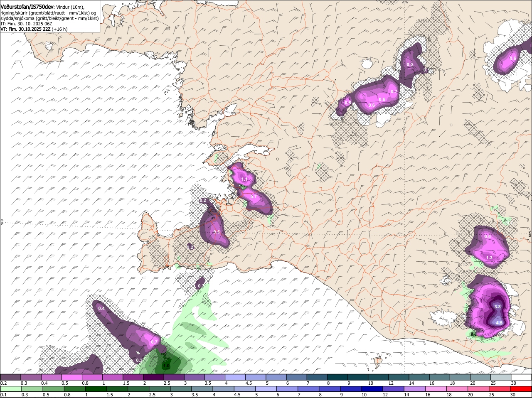Click the 64N latitude label on the left edge
This screenshot has height=398, width=532.
click(x=2, y=223)
